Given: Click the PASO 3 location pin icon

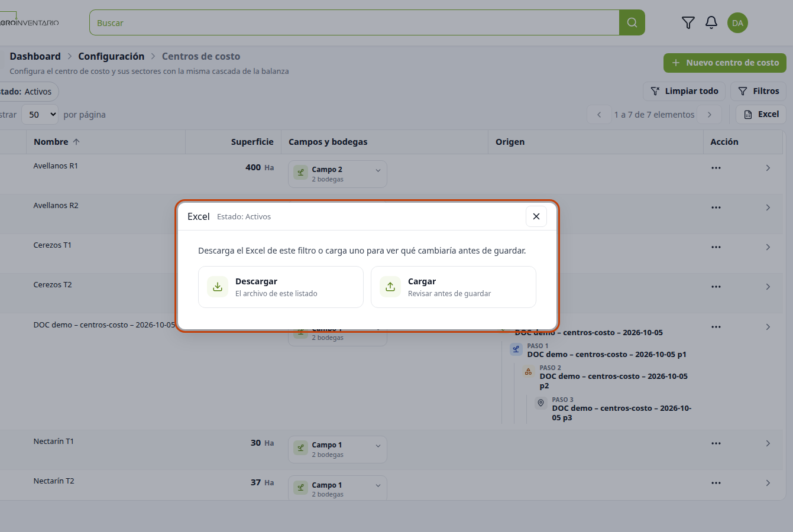Looking at the screenshot, I should pos(540,403).
